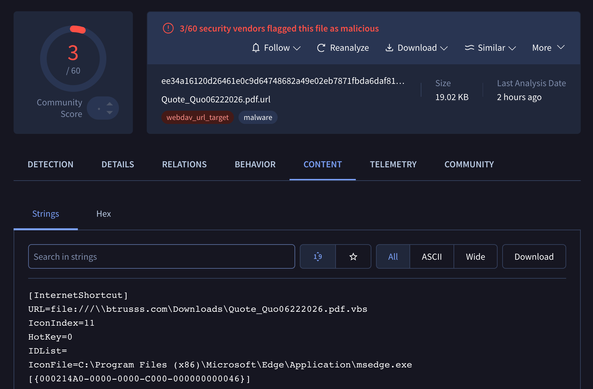593x389 pixels.
Task: Click the Reanalyze button label
Action: [349, 48]
